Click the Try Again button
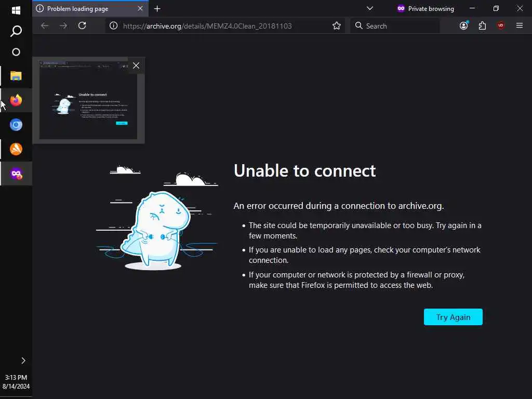This screenshot has height=399, width=532. click(453, 317)
